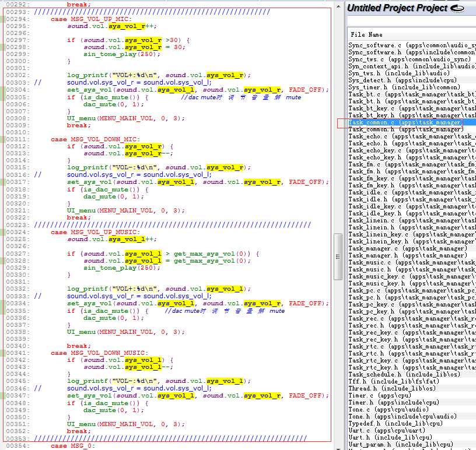Click the code editor scrollbar up arrow
This screenshot has height=450, width=476.
338,6
